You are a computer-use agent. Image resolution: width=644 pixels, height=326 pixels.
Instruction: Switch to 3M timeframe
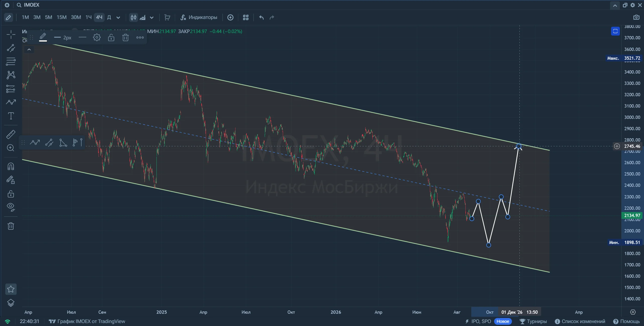coord(37,17)
